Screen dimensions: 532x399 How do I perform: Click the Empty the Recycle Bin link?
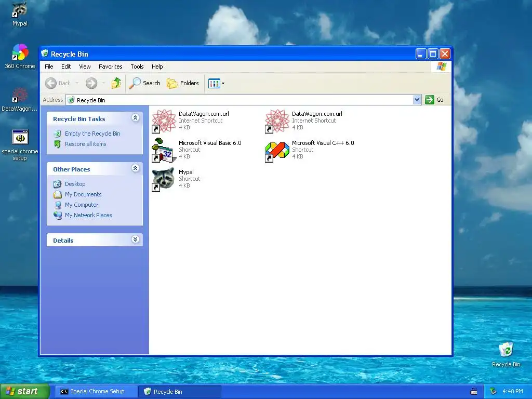(92, 134)
